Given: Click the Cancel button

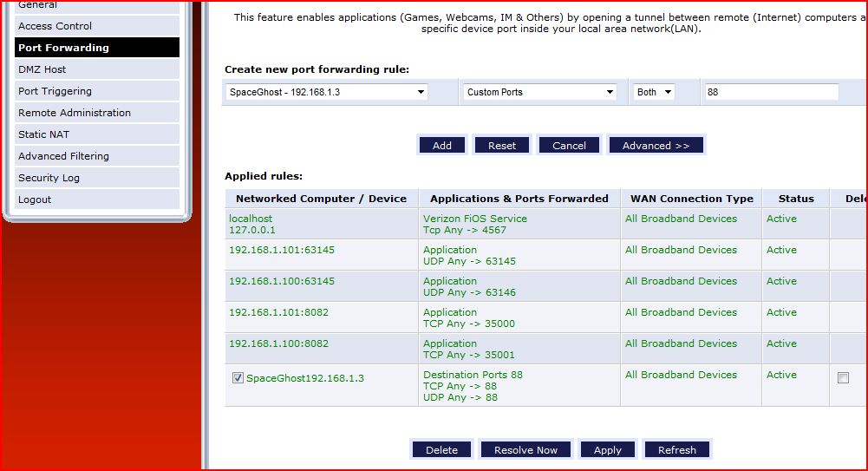Looking at the screenshot, I should [569, 145].
